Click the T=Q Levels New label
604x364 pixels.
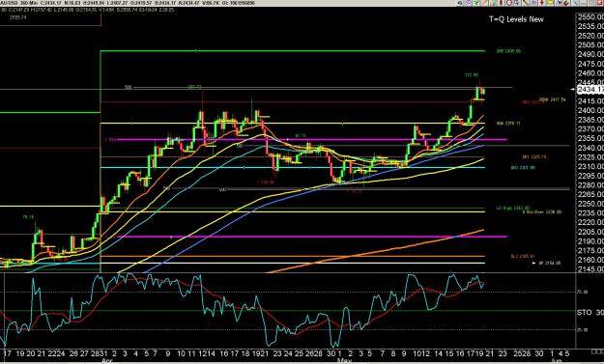516,19
